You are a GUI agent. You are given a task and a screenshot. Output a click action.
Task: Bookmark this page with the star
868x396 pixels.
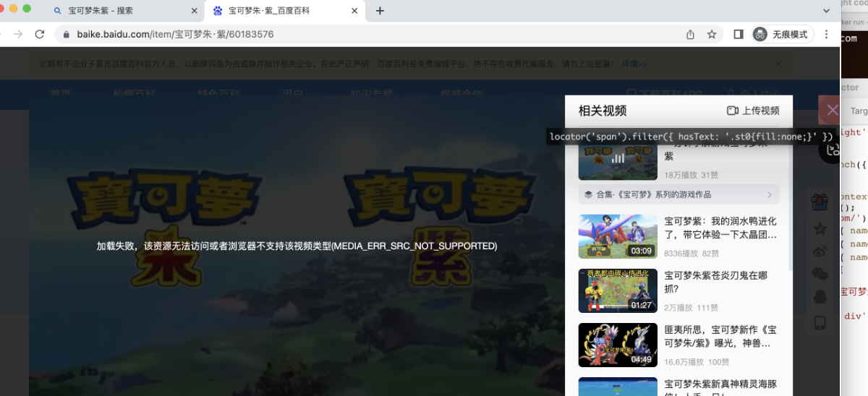(712, 34)
